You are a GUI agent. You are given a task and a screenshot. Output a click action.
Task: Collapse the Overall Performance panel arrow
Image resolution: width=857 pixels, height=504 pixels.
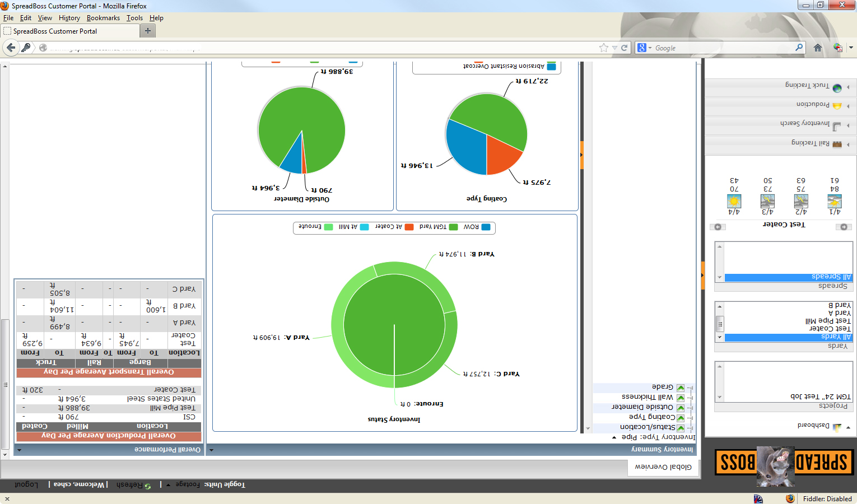[x=19, y=450]
